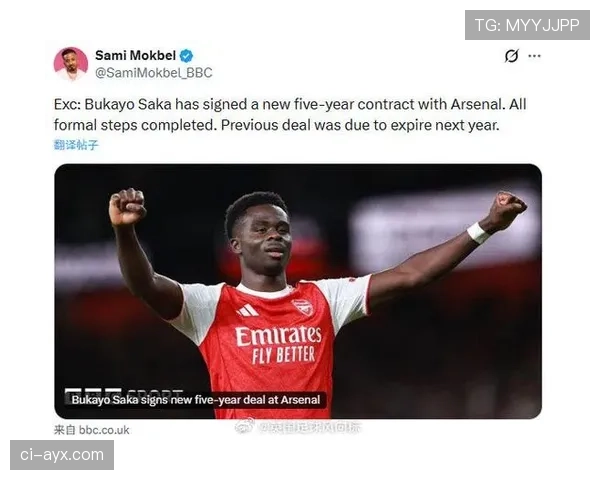Click the Sami Mokbel display name
The width and height of the screenshot is (600, 480).
(x=135, y=56)
